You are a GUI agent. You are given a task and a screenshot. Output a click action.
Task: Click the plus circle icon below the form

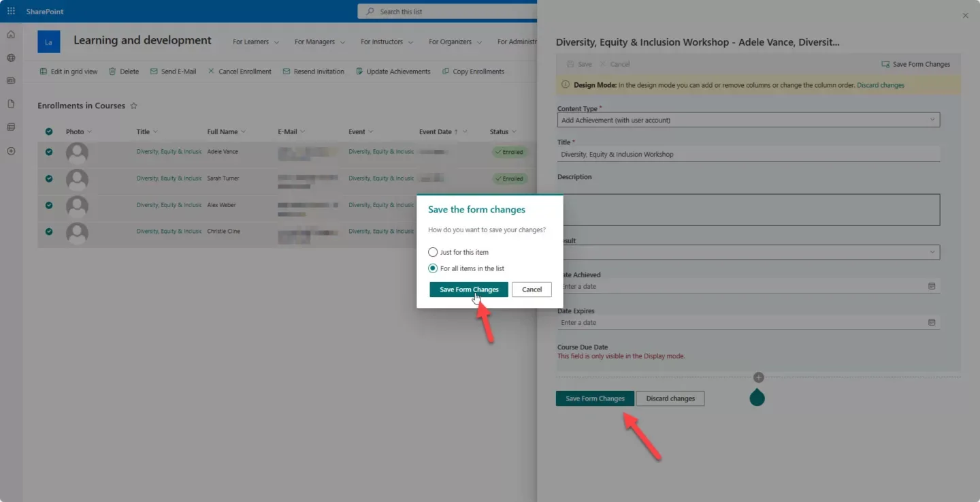(759, 377)
